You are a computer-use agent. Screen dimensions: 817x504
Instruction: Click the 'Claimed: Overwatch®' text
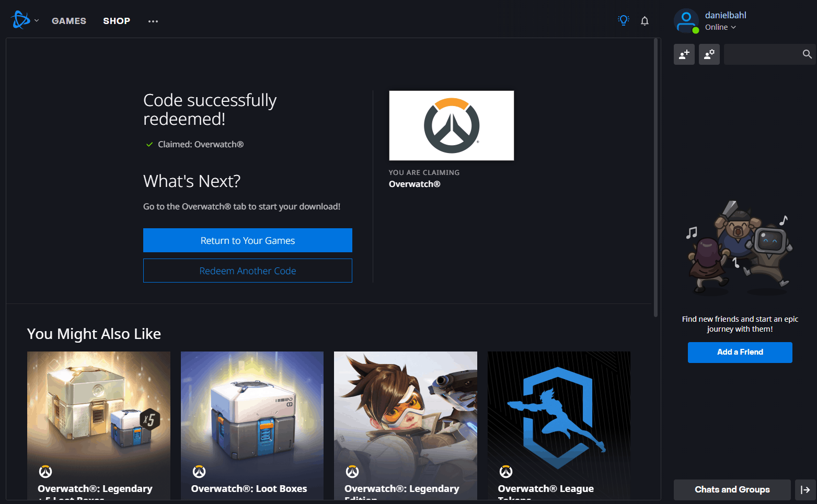(201, 144)
